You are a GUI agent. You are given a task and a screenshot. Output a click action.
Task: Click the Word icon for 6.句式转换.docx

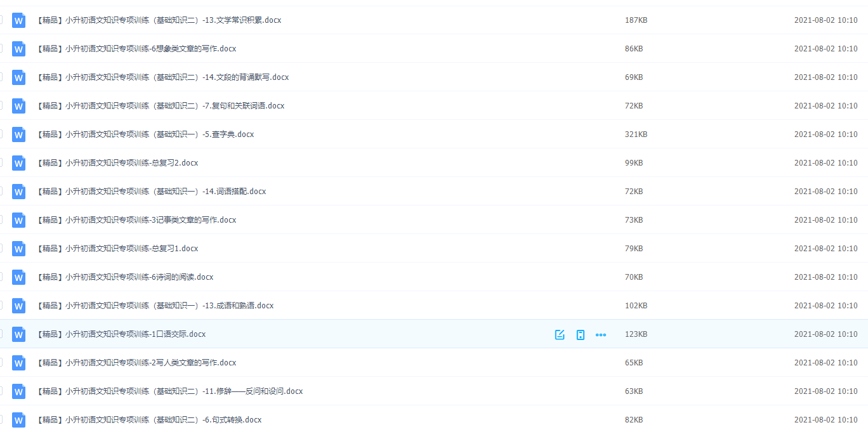click(x=18, y=420)
